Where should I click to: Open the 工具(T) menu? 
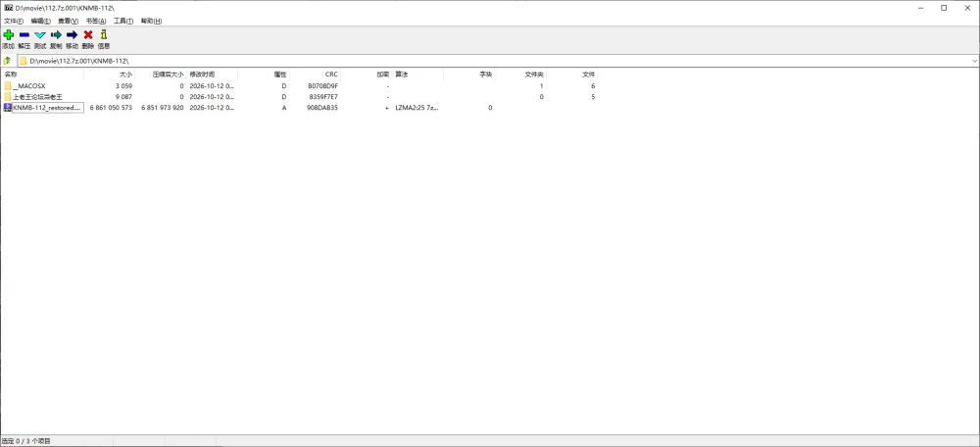click(x=123, y=22)
